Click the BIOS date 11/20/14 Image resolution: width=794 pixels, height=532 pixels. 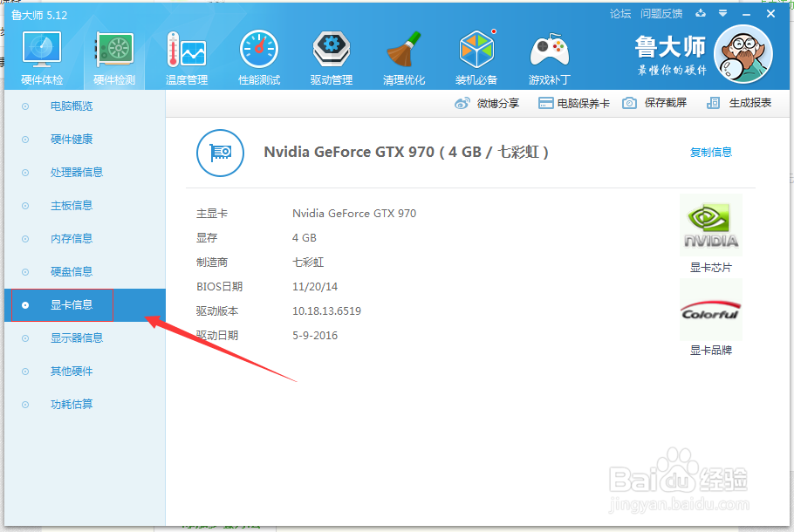pyautogui.click(x=315, y=287)
